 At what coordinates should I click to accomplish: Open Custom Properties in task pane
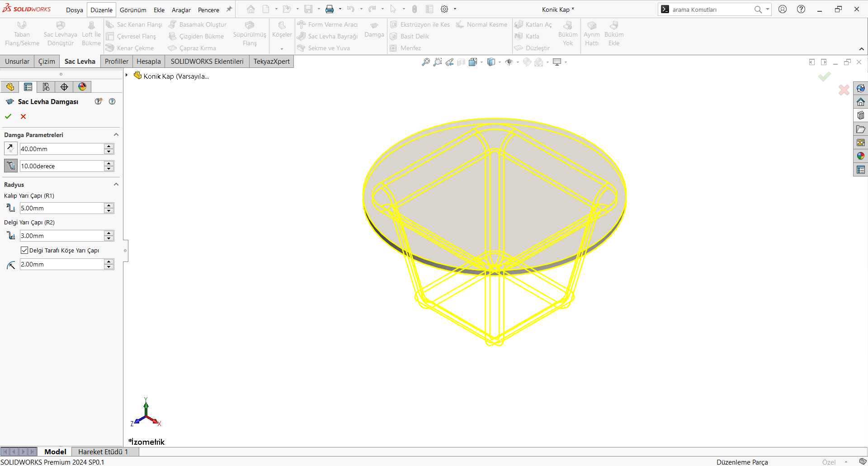pyautogui.click(x=861, y=170)
